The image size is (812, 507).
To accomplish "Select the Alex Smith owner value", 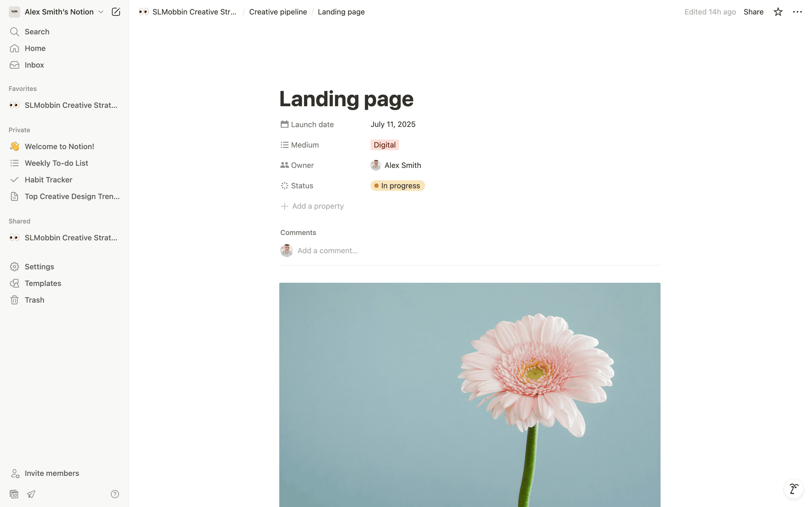I will (x=396, y=165).
